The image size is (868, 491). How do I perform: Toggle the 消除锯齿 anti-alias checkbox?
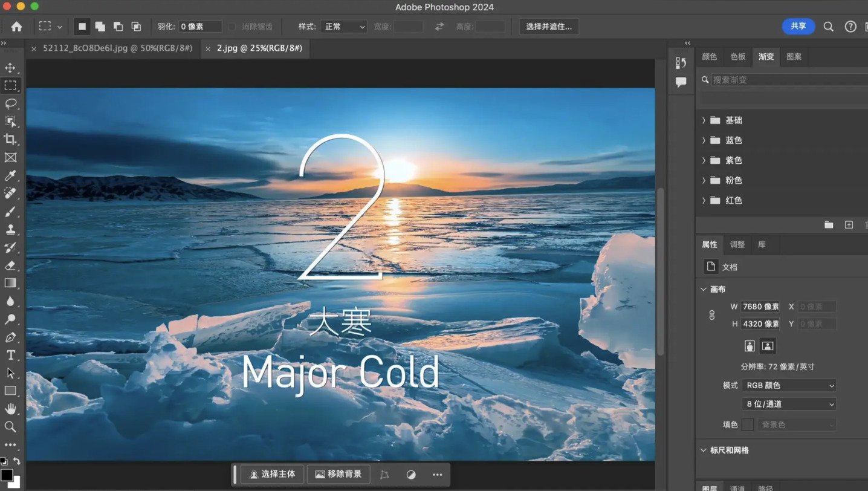(233, 27)
